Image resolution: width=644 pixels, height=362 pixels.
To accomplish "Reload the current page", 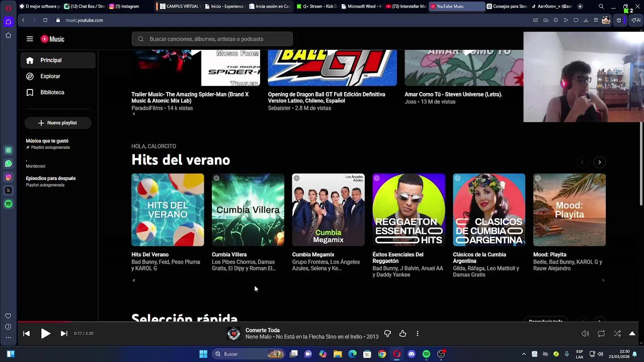I will click(45, 20).
